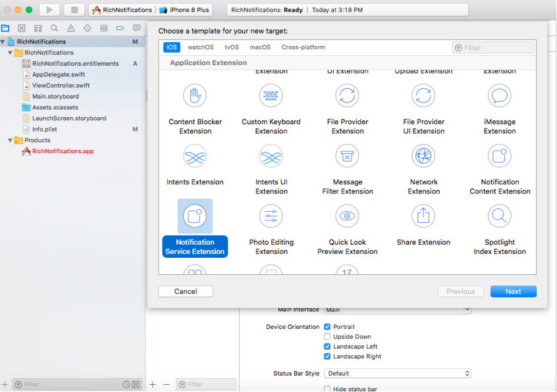Screen dimensions: 557x392
Task: Switch to the Cross-platform tab
Action: coord(304,47)
